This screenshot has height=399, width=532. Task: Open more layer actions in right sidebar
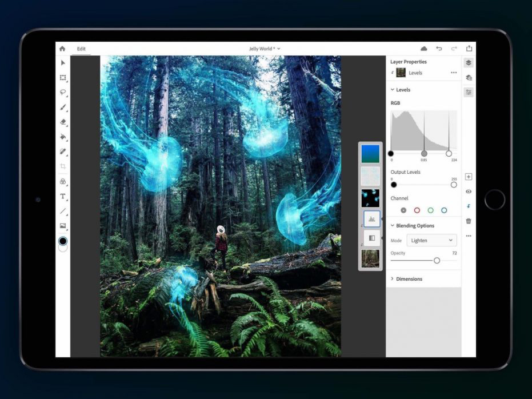pos(469,236)
